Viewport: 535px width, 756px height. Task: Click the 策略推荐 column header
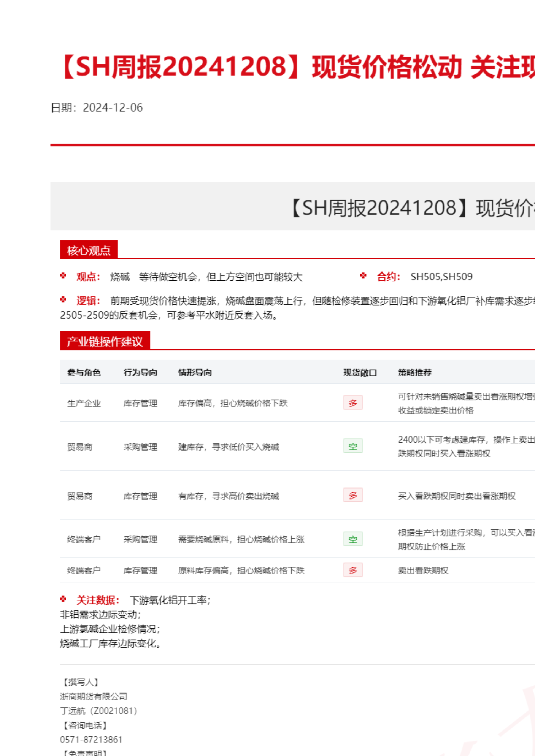click(x=415, y=373)
